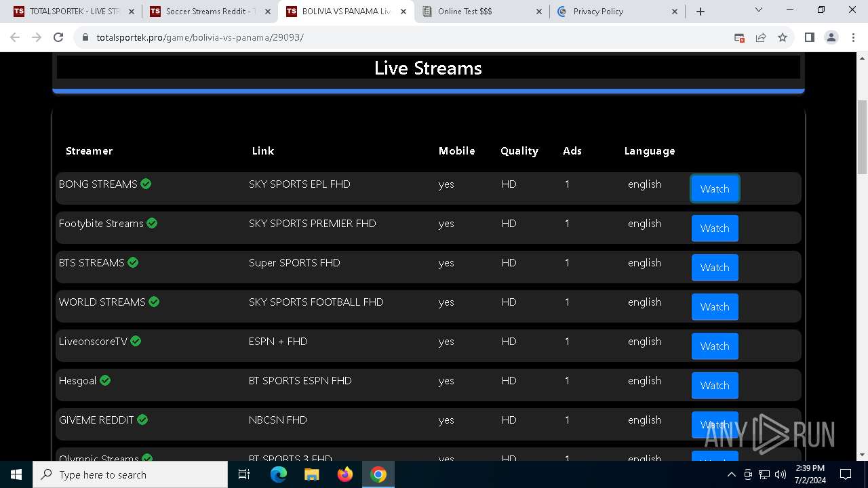868x488 pixels.
Task: Share this page icon in address bar
Action: pyautogui.click(x=761, y=37)
